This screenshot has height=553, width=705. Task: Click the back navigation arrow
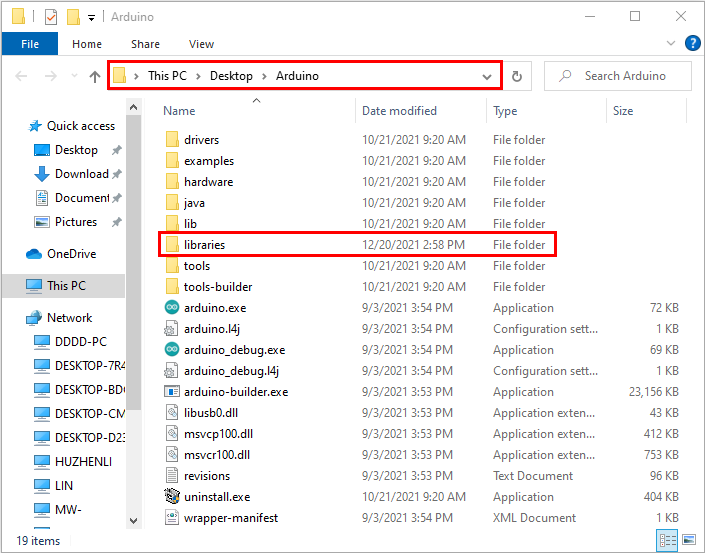[x=21, y=76]
